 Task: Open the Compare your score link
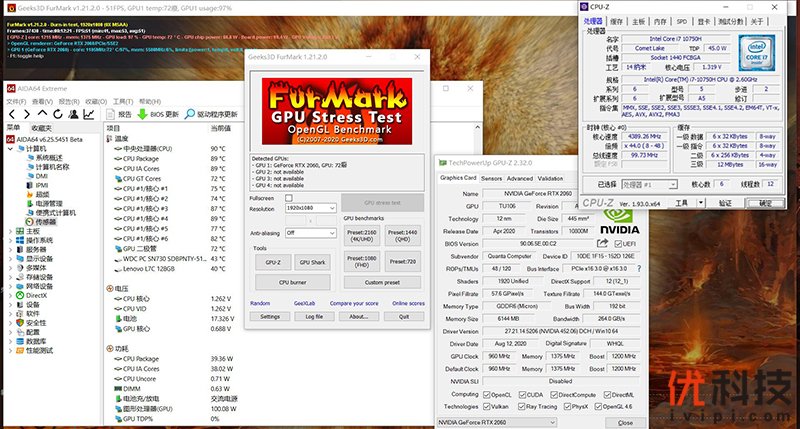[353, 303]
